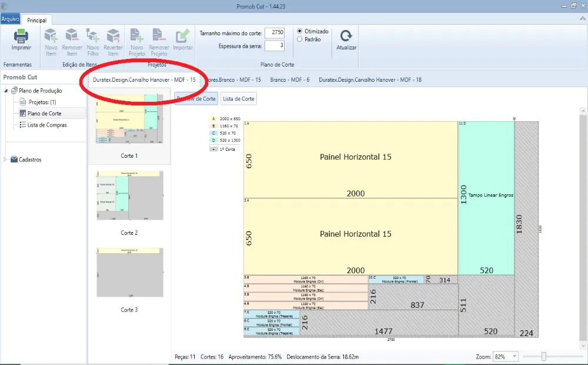Click the Espessura da serra input field
This screenshot has width=588, height=365.
coord(274,45)
